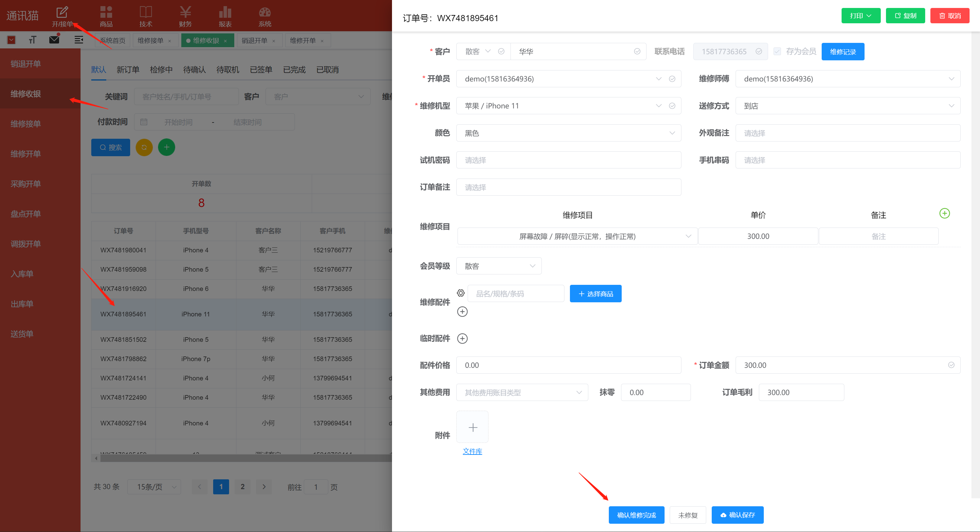The height and width of the screenshot is (532, 980).
Task: Click the 未修复 button
Action: click(688, 515)
